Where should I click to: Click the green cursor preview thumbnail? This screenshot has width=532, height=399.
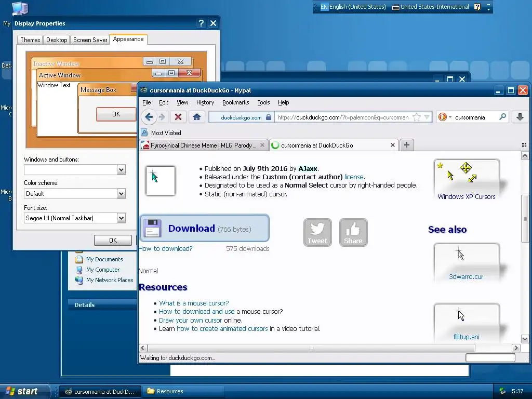pos(161,180)
